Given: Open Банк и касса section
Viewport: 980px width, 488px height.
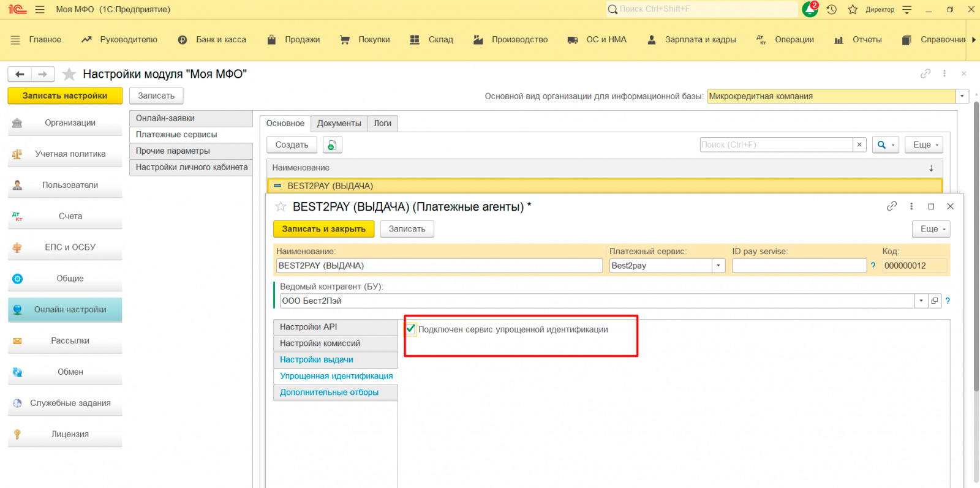Looking at the screenshot, I should [213, 40].
